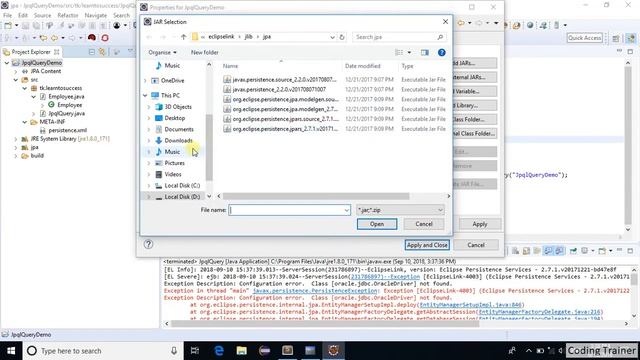The image size is (640, 360).
Task: Create a New folder
Action: tap(204, 52)
